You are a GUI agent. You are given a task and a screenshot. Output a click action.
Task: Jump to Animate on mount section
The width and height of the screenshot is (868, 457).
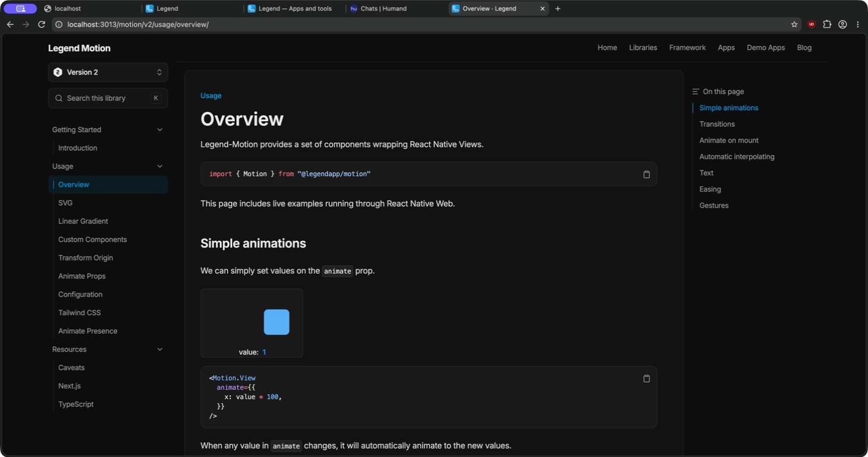(729, 140)
